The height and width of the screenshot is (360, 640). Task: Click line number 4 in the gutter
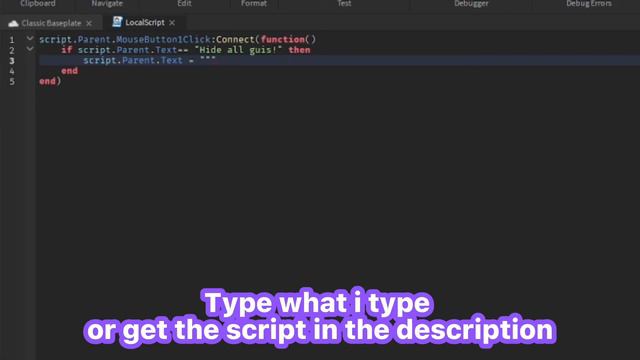tap(12, 71)
